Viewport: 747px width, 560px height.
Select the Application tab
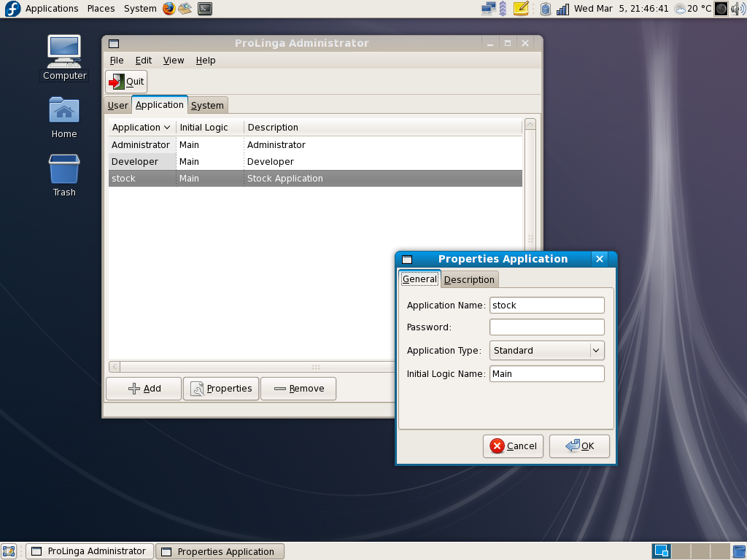[x=159, y=105]
